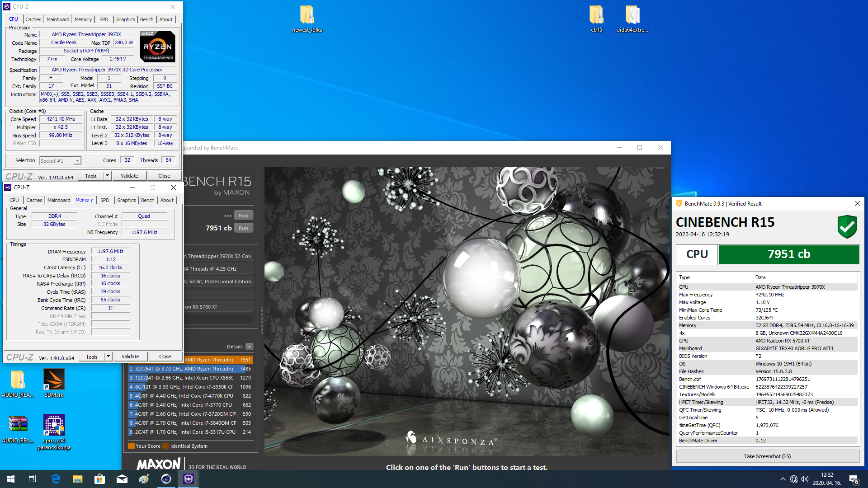
Task: Switch to Cinebench taskbar icon
Action: pyautogui.click(x=166, y=479)
